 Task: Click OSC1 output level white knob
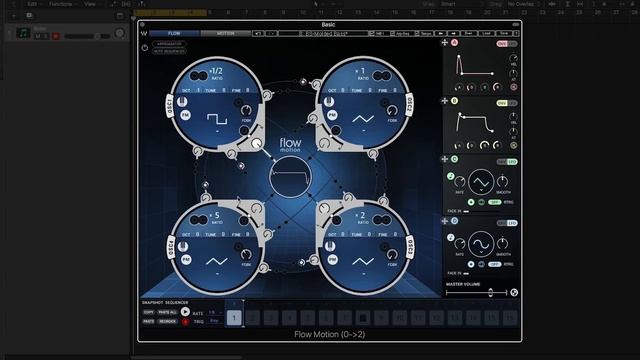tap(256, 143)
